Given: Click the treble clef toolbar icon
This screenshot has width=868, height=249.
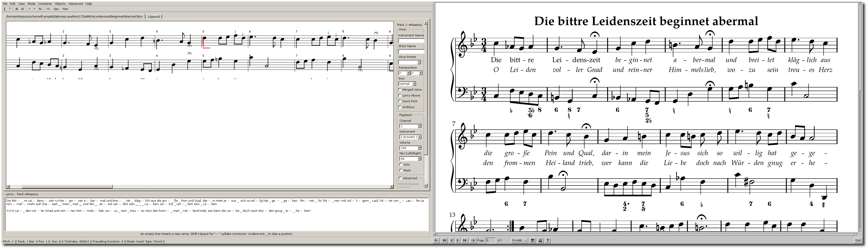Looking at the screenshot, I should coord(4,9).
